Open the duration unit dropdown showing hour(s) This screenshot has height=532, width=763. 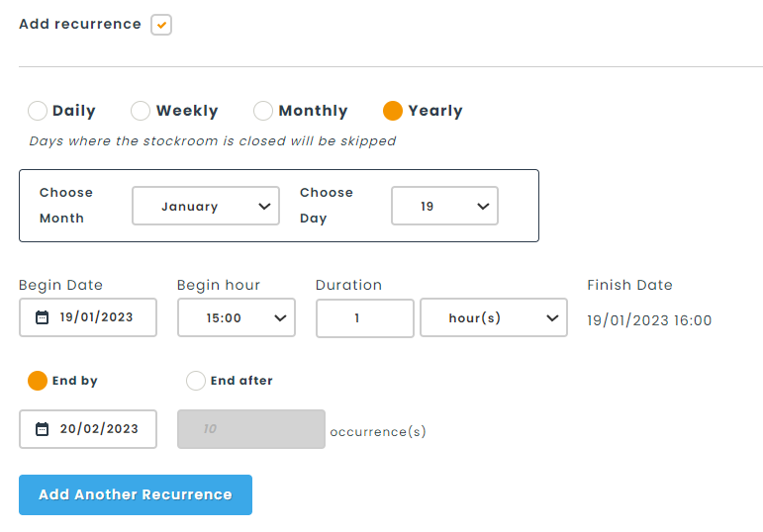tap(494, 318)
